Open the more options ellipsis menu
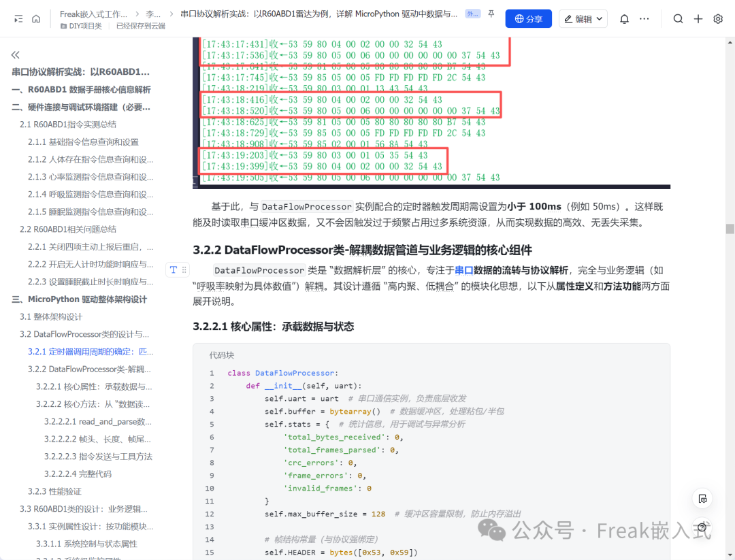The height and width of the screenshot is (560, 735). tap(644, 19)
